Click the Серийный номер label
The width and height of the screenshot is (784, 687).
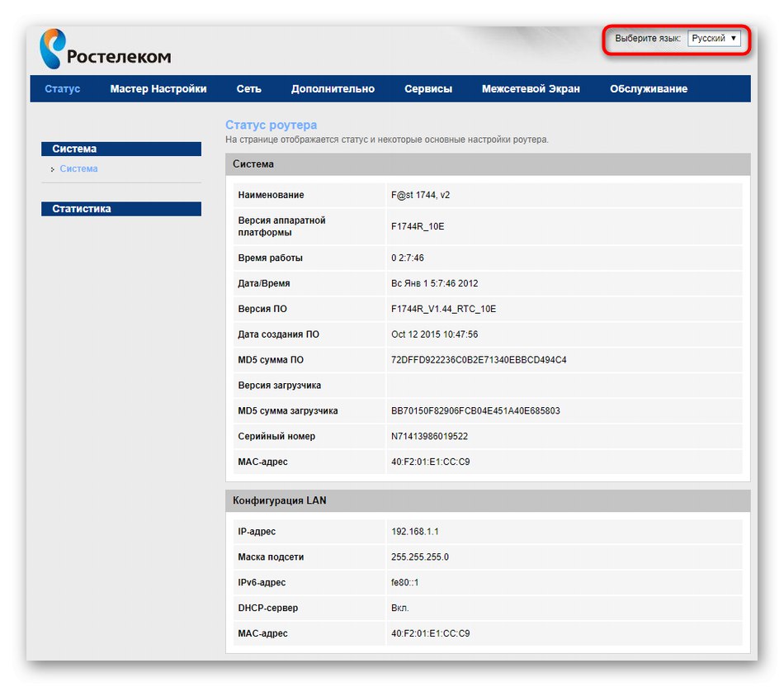(x=276, y=437)
